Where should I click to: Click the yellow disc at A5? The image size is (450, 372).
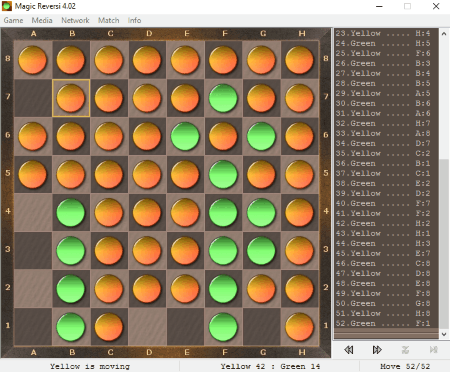[33, 174]
